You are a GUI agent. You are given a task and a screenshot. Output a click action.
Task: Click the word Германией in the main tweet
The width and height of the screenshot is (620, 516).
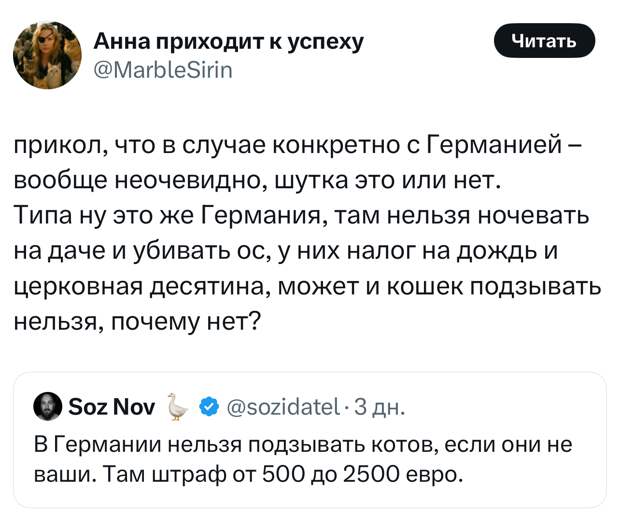coord(495,145)
